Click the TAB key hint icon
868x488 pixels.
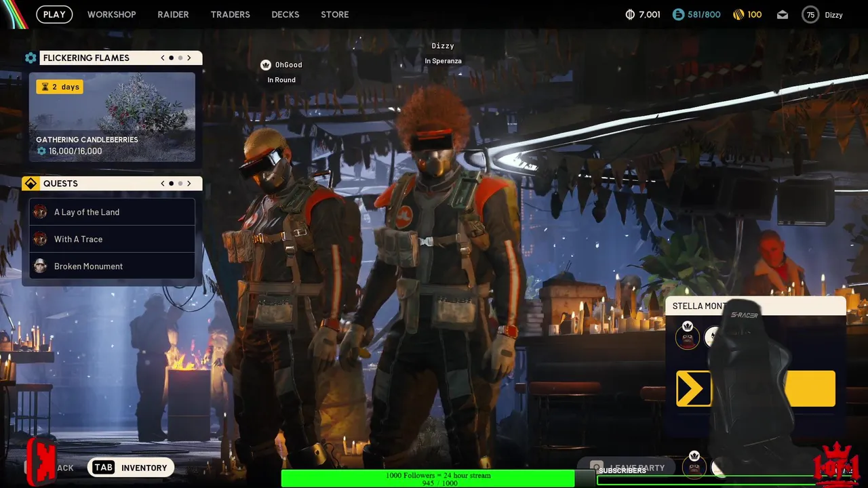tap(103, 468)
